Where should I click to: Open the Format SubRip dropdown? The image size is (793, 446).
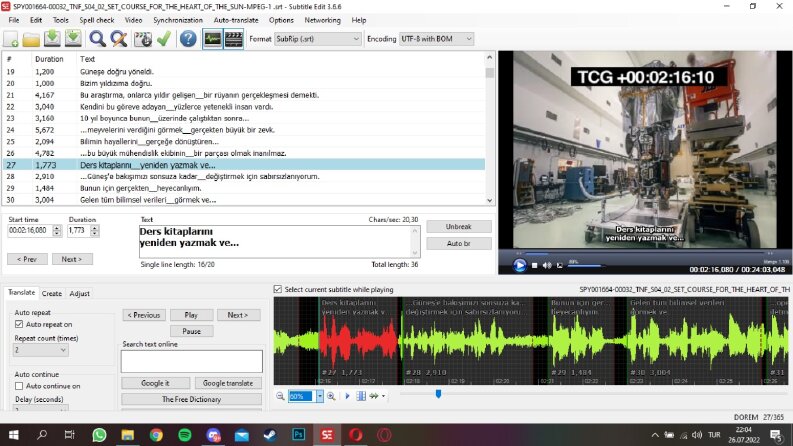tap(318, 39)
